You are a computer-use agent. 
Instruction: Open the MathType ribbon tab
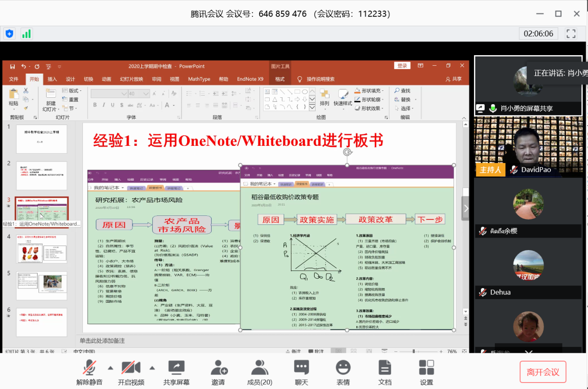click(x=199, y=79)
